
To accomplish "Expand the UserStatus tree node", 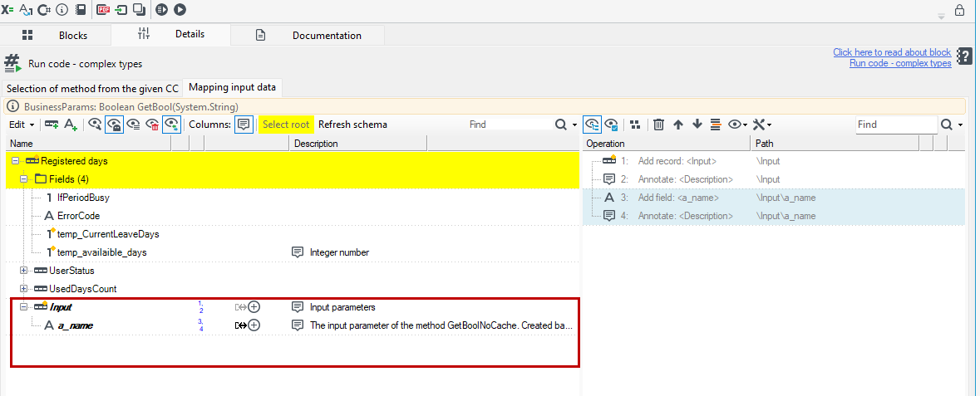I will [24, 271].
